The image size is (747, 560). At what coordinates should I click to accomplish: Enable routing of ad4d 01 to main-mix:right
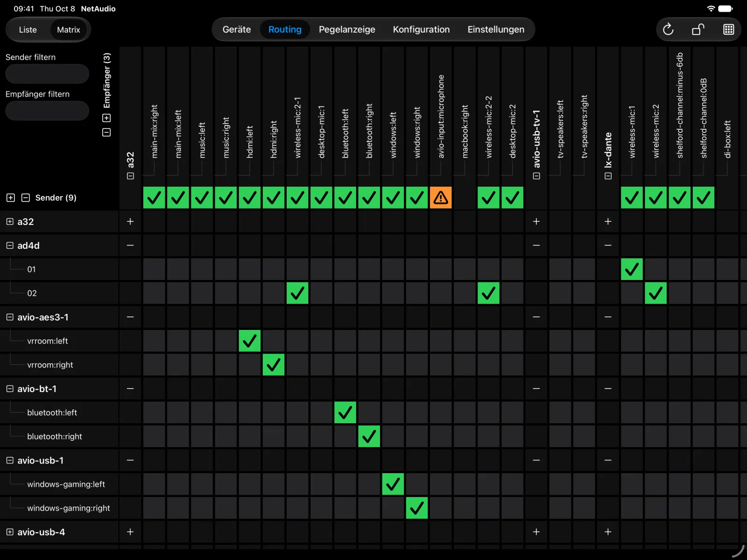coord(154,269)
